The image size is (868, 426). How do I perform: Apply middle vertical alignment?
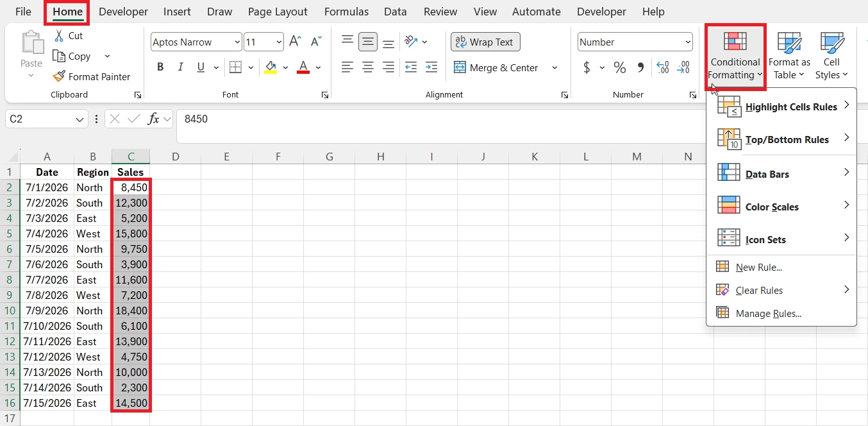[x=368, y=42]
